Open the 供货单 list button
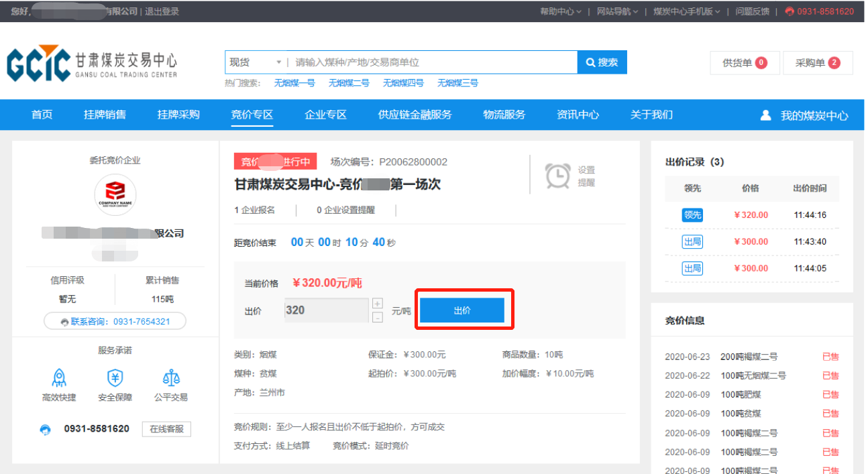Screen dimensions: 868x474 coord(745,62)
